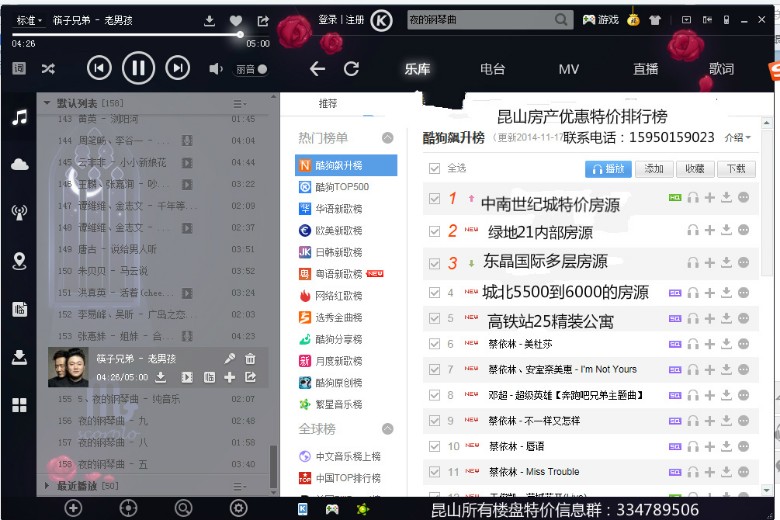
Task: Play MV for 云菲菲 - 小小新娘花
Action: pos(187,163)
